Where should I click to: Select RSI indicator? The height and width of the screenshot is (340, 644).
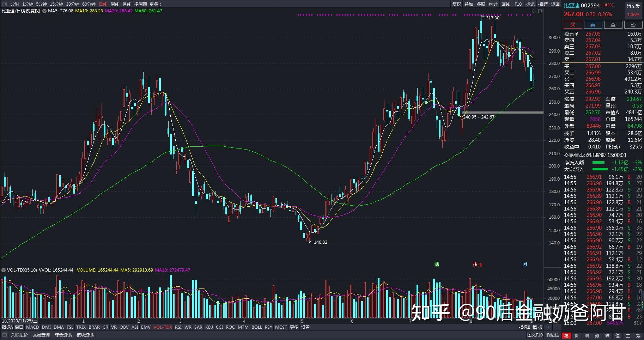pos(178,327)
